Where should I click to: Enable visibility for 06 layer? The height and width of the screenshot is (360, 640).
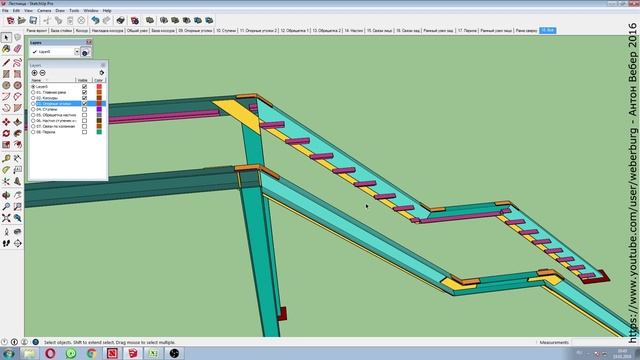tap(84, 121)
